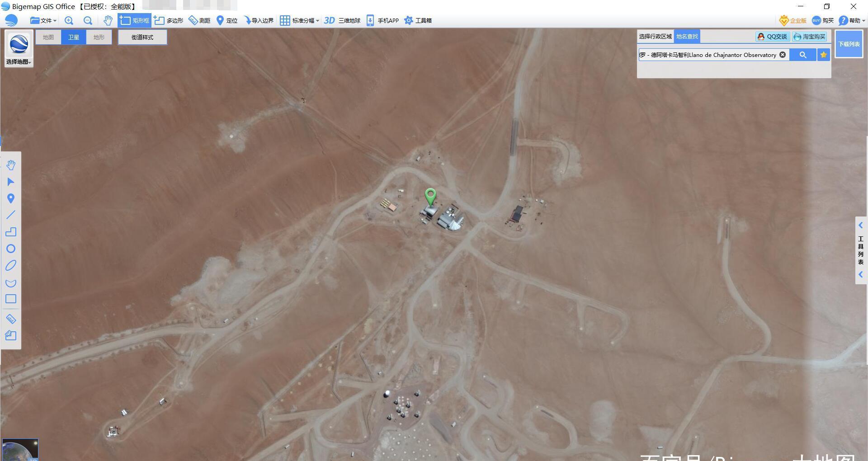The image size is (868, 461).
Task: Switch to 地图 map view
Action: (48, 37)
